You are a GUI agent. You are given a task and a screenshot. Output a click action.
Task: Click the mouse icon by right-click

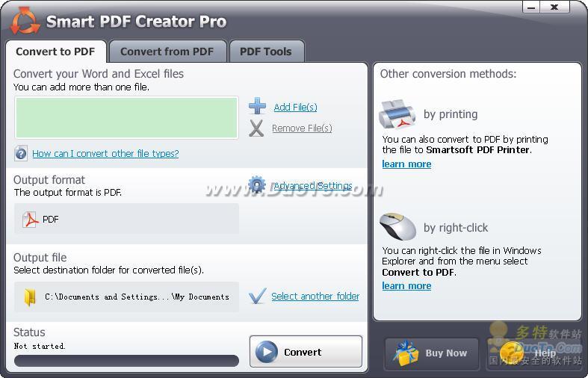[x=397, y=227]
